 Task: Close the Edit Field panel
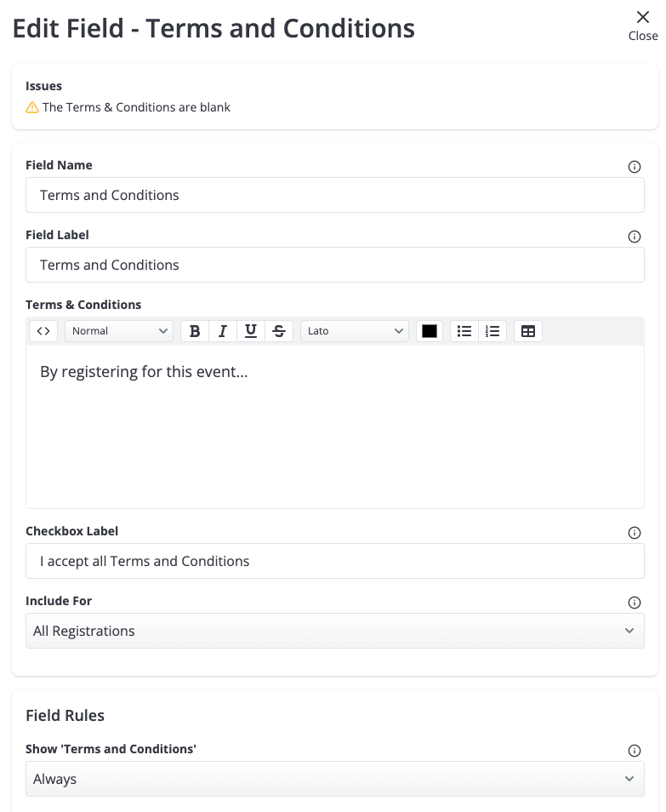(x=643, y=26)
